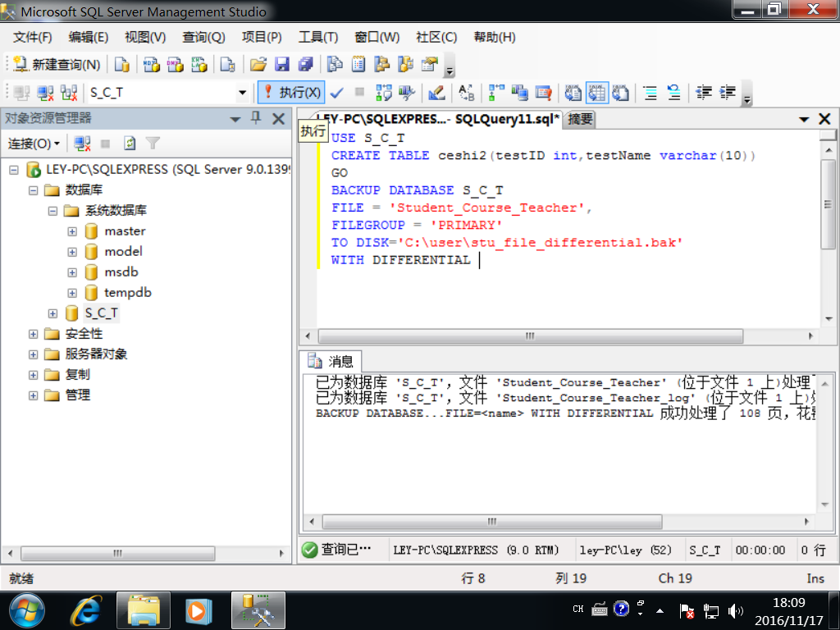Click the Execute (执行) button

tap(291, 93)
